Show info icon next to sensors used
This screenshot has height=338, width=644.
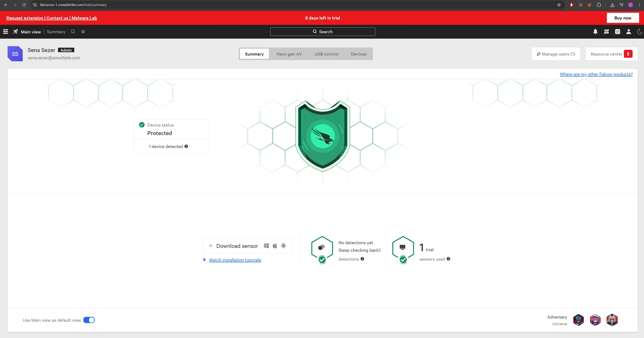448,259
